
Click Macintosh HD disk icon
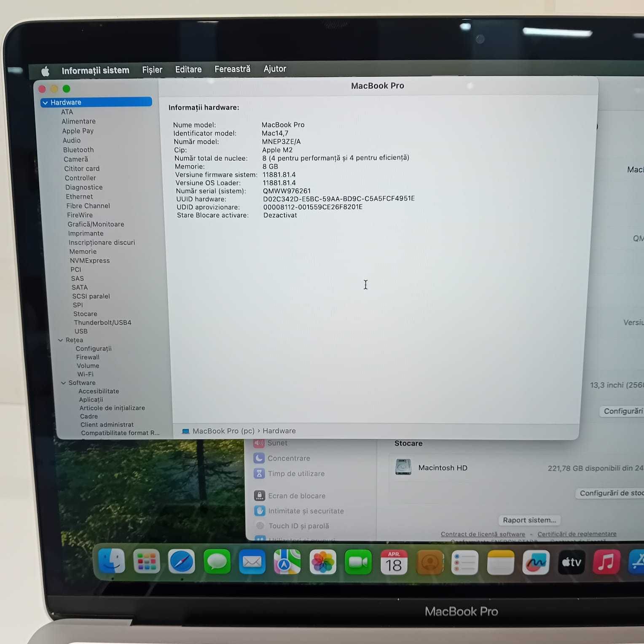tap(403, 467)
